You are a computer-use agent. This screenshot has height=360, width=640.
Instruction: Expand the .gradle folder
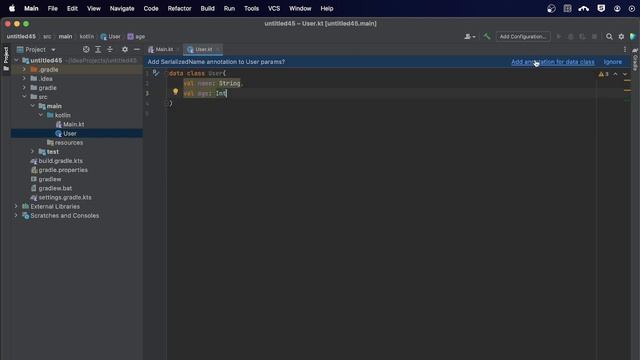[x=24, y=69]
